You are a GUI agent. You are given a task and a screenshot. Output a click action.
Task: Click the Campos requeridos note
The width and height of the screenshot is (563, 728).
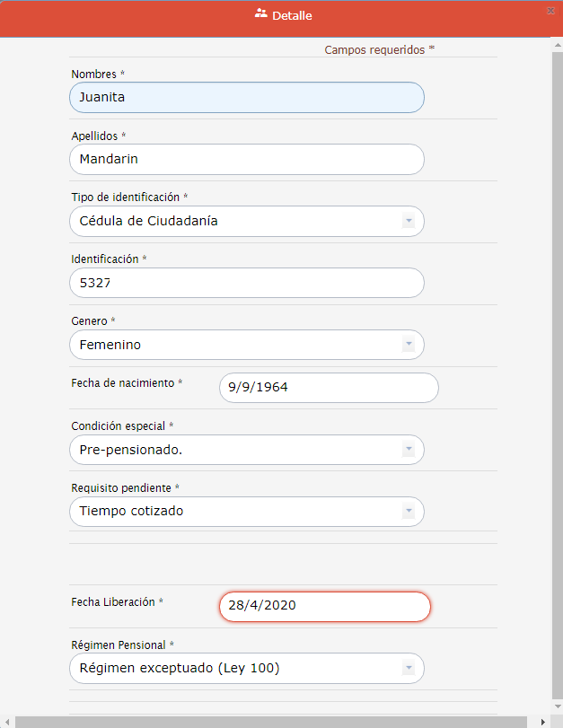(x=377, y=50)
